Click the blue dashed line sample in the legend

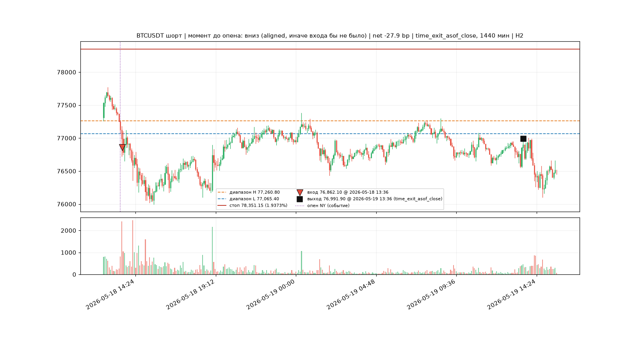pos(222,199)
